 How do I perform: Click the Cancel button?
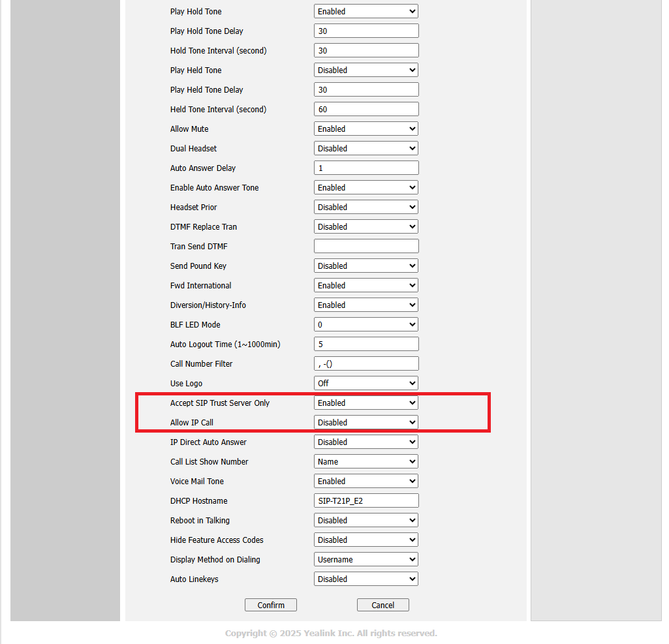[x=382, y=605]
